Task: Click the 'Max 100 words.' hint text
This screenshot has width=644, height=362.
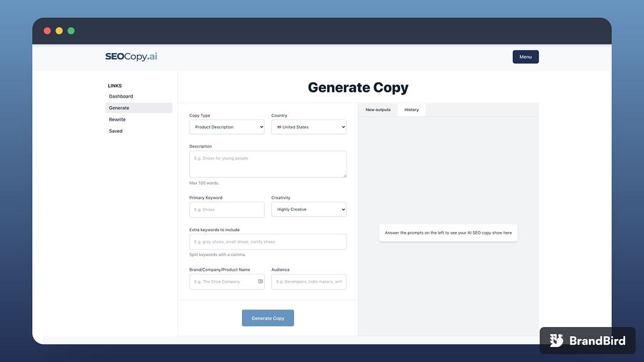Action: click(204, 183)
